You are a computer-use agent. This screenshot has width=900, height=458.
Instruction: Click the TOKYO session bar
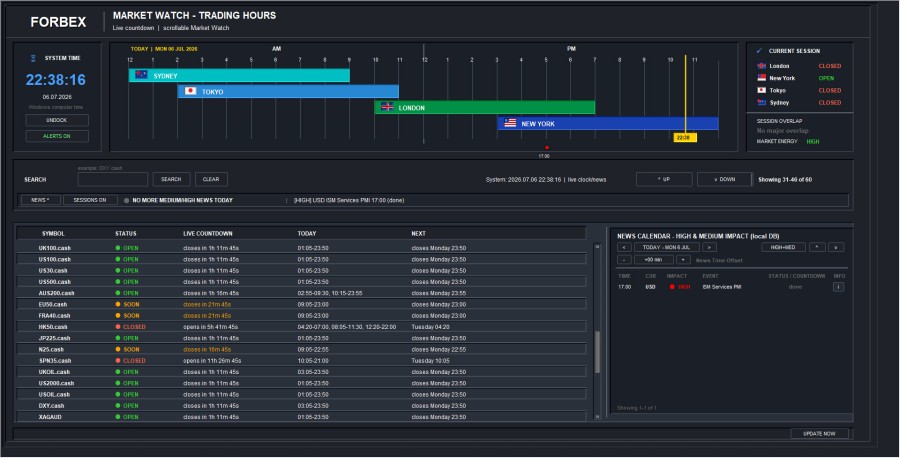pyautogui.click(x=288, y=91)
